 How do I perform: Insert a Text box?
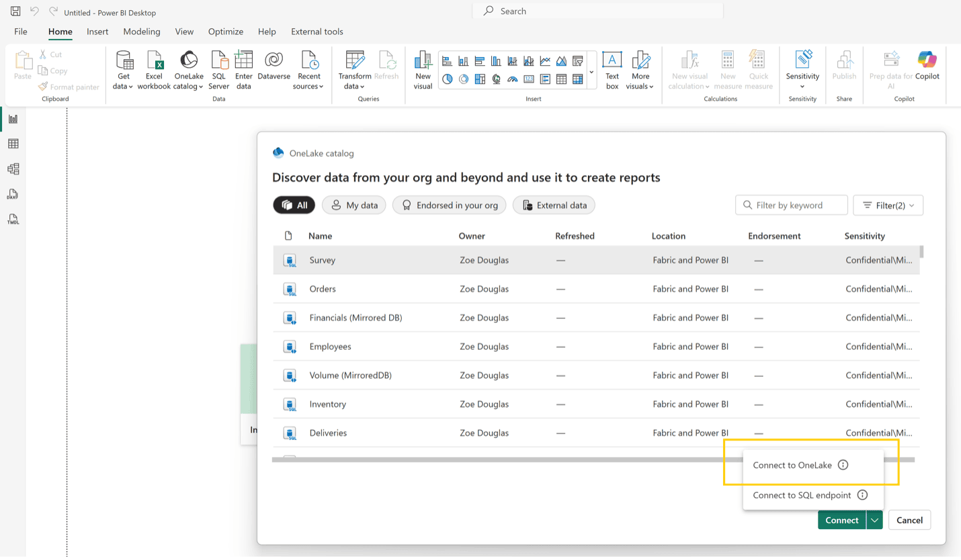pyautogui.click(x=612, y=70)
